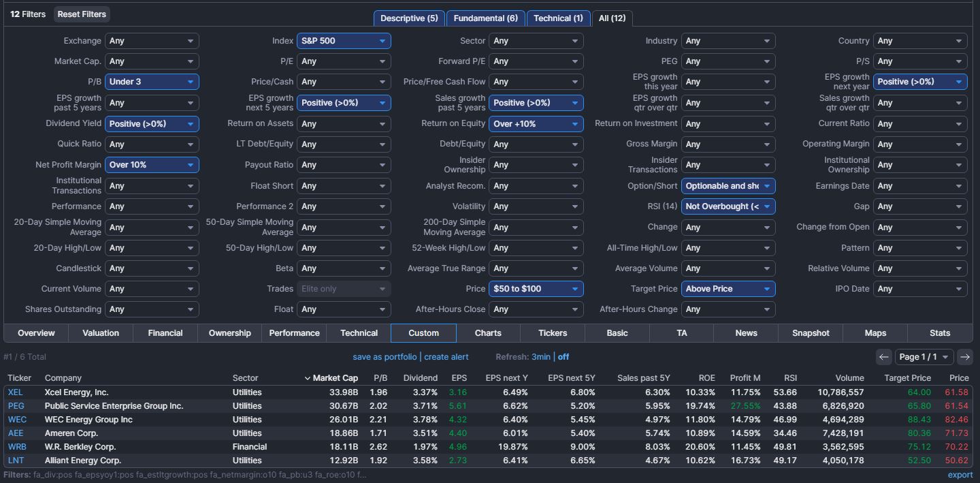Switch to the Fundamental (6) filter tab
Screen dimensions: 980x483
point(485,18)
